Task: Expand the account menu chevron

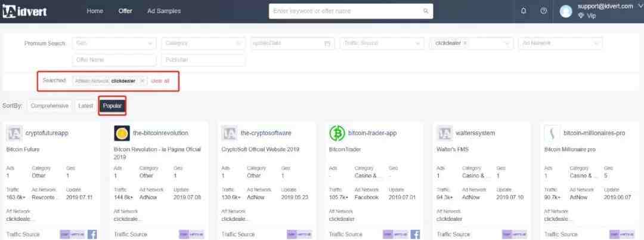Action: tap(640, 5)
